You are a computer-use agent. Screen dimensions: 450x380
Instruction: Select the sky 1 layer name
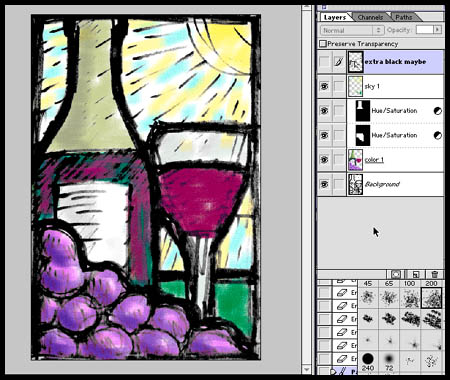[x=372, y=87]
